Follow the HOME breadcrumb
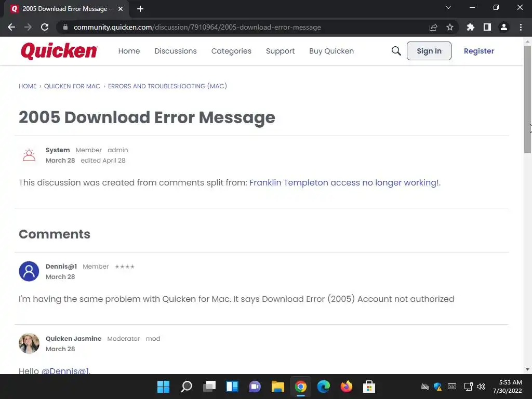 (x=28, y=86)
